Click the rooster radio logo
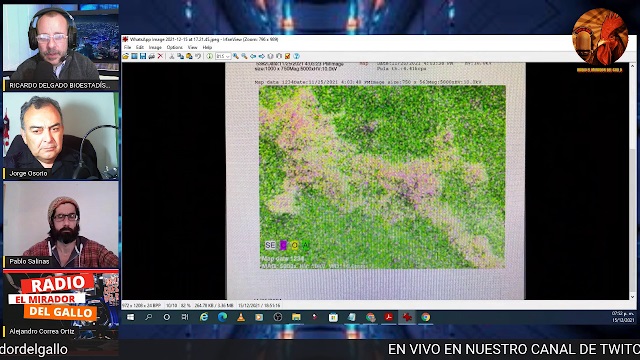The image size is (640, 360). click(600, 38)
